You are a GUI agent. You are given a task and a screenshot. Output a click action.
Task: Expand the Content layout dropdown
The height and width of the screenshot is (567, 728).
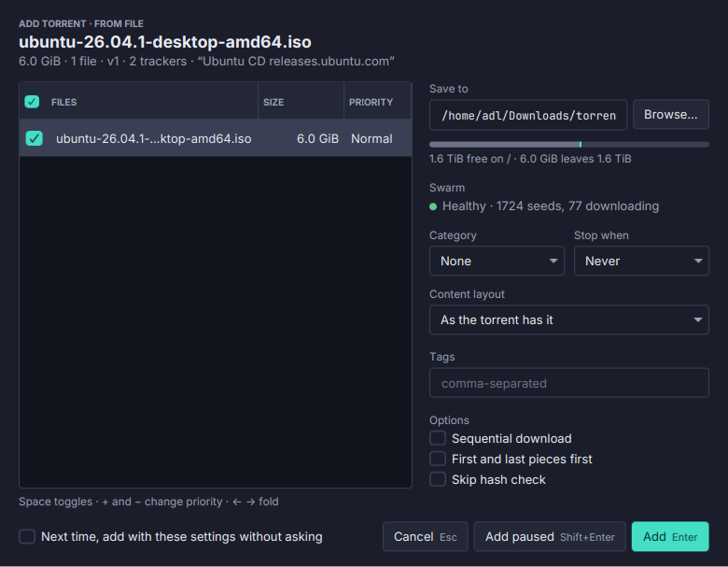[x=569, y=319]
